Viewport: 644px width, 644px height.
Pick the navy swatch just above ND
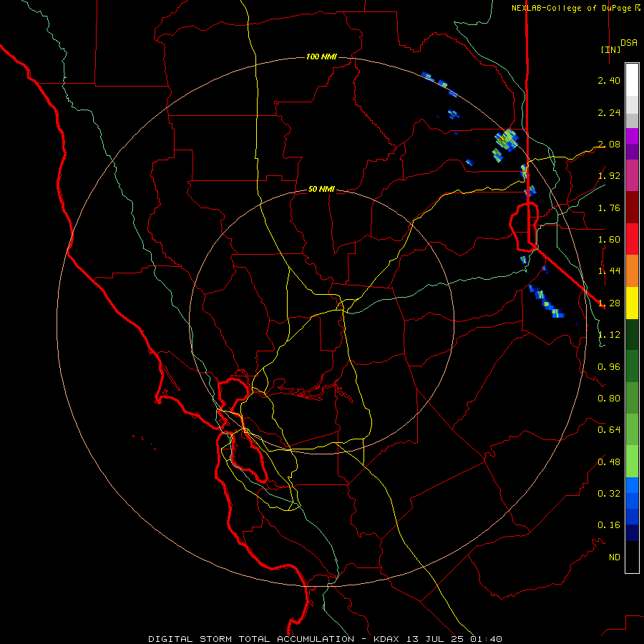(x=632, y=533)
